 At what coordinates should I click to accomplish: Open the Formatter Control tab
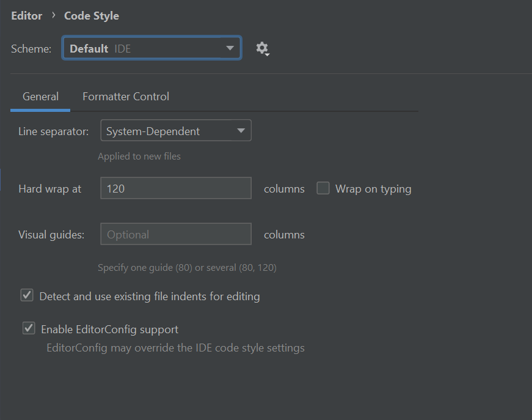(126, 97)
